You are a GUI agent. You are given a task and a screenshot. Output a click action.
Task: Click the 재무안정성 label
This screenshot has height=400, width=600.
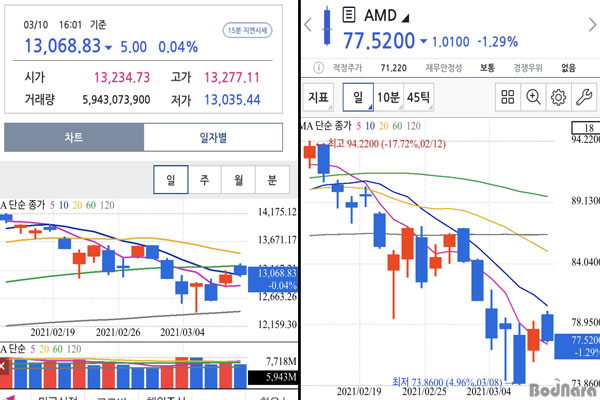(x=444, y=68)
